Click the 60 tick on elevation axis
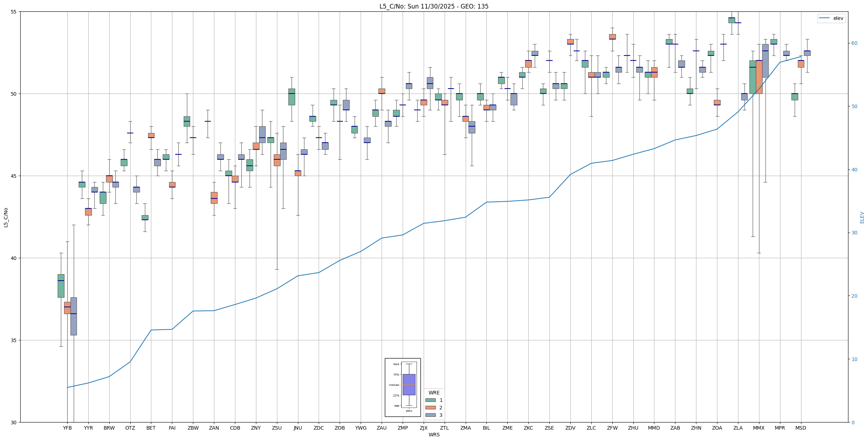Image resolution: width=868 pixels, height=441 pixels. point(854,43)
